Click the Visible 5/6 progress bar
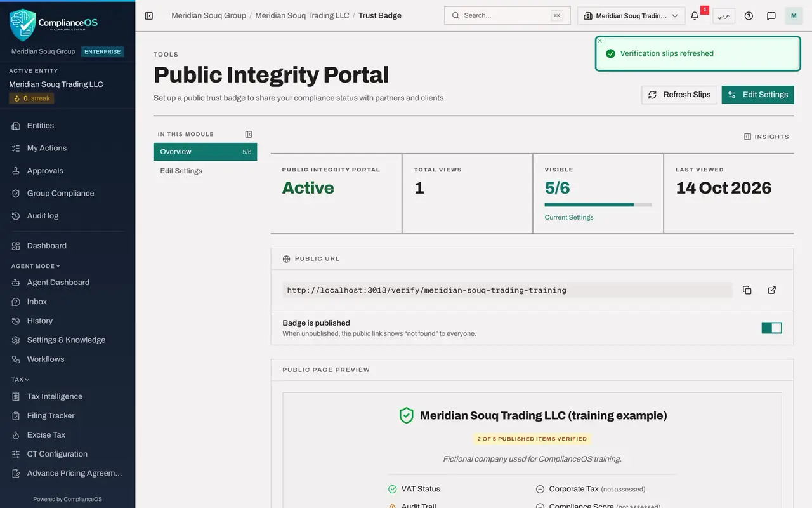 598,204
